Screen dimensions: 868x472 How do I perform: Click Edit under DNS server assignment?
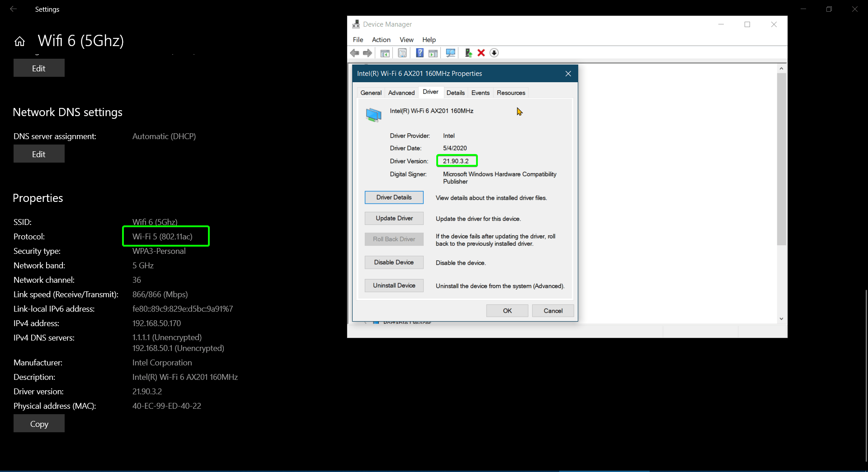point(39,154)
